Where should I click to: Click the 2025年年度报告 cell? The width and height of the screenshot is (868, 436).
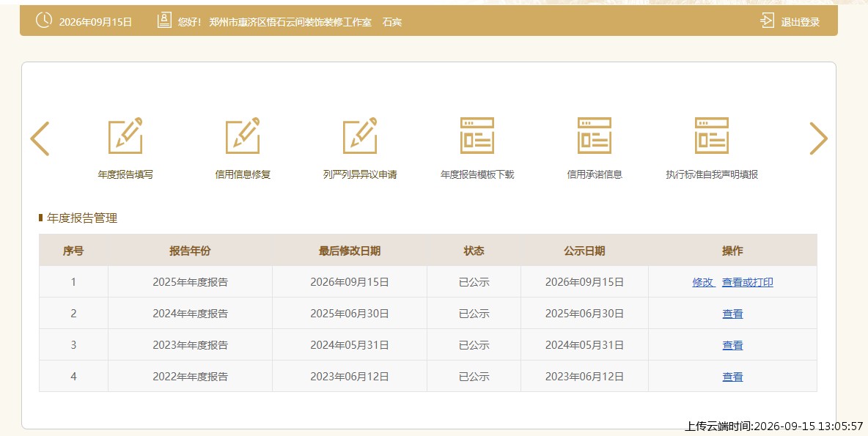click(190, 282)
